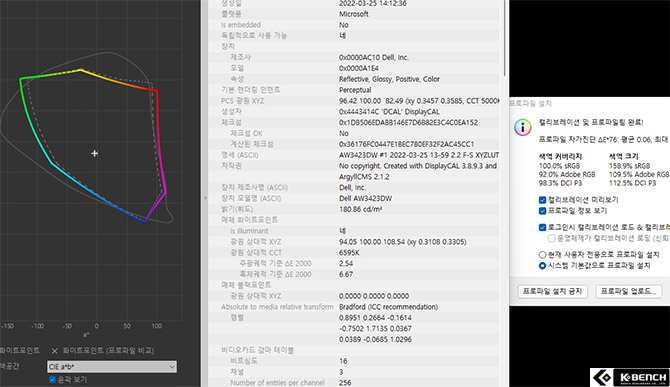
Task: Select 시스템 기본값으로 프로파일 설치 radio
Action: click(x=542, y=266)
